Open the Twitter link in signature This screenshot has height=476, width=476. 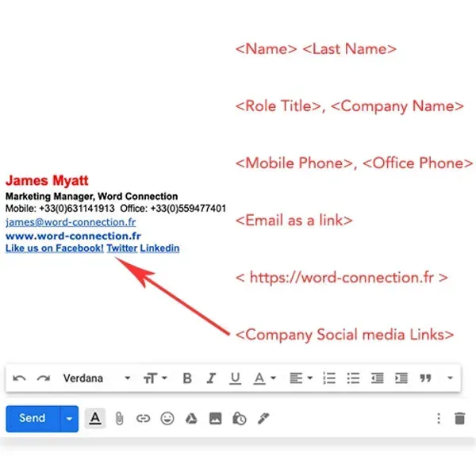[x=121, y=248]
